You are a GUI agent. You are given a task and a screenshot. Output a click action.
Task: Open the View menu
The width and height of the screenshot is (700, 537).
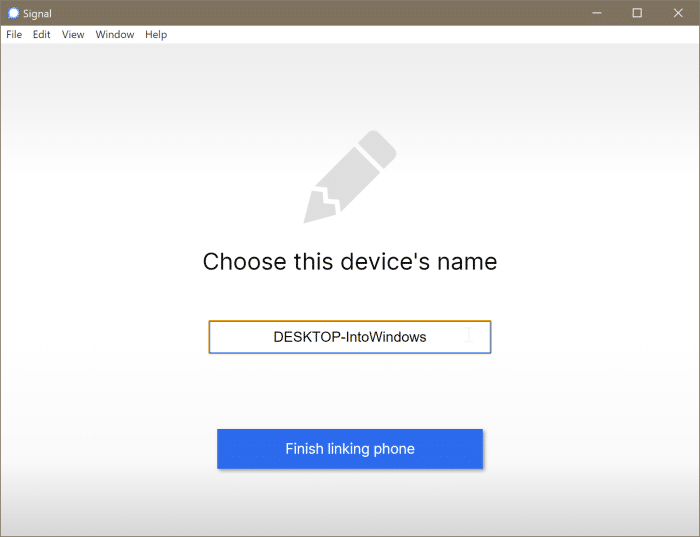(73, 34)
